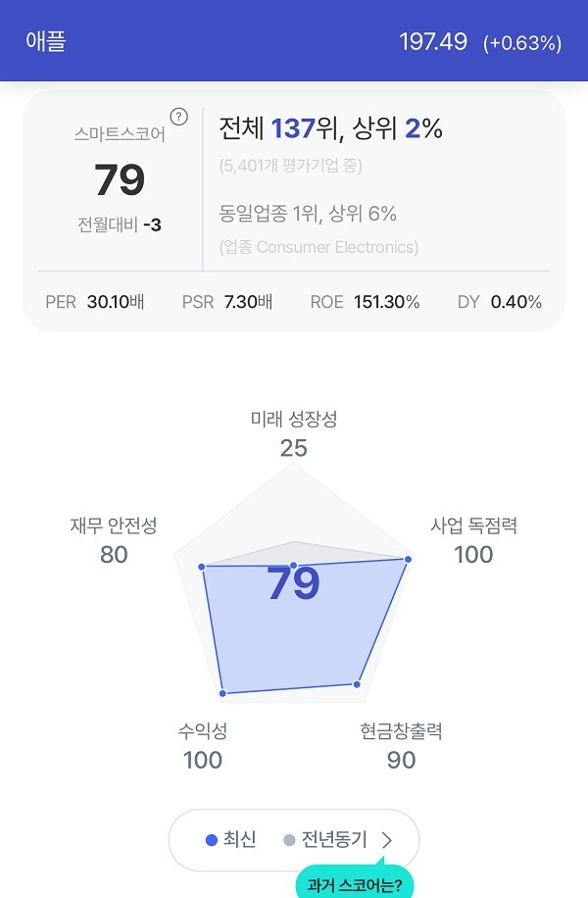Image resolution: width=588 pixels, height=898 pixels.
Task: Expand the legend with the right chevron arrow
Action: [387, 840]
